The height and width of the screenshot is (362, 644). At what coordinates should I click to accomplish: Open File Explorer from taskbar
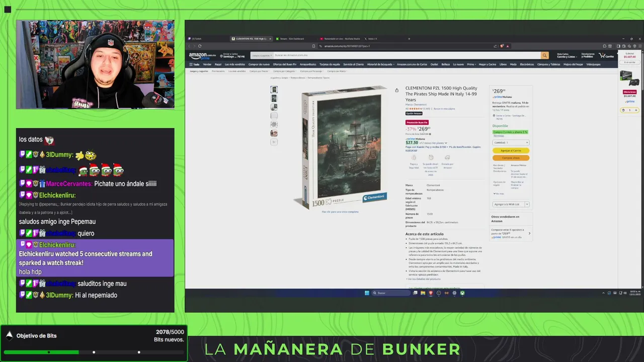pos(423,293)
